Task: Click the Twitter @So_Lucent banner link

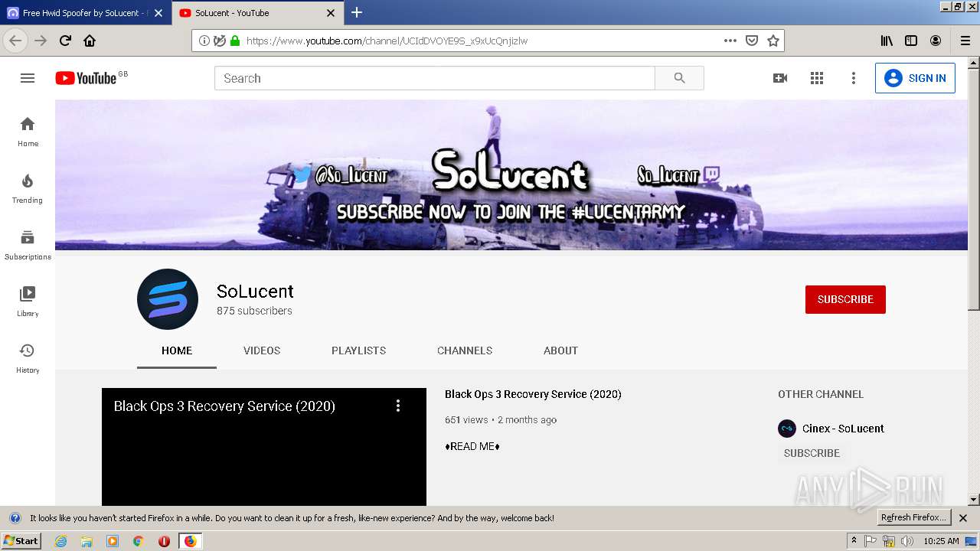Action: (341, 176)
